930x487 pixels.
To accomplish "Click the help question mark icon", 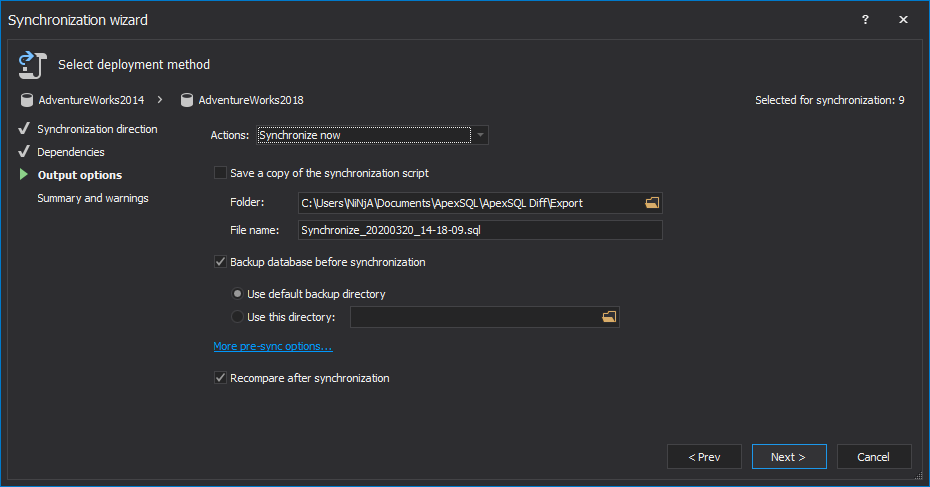I will pos(865,20).
